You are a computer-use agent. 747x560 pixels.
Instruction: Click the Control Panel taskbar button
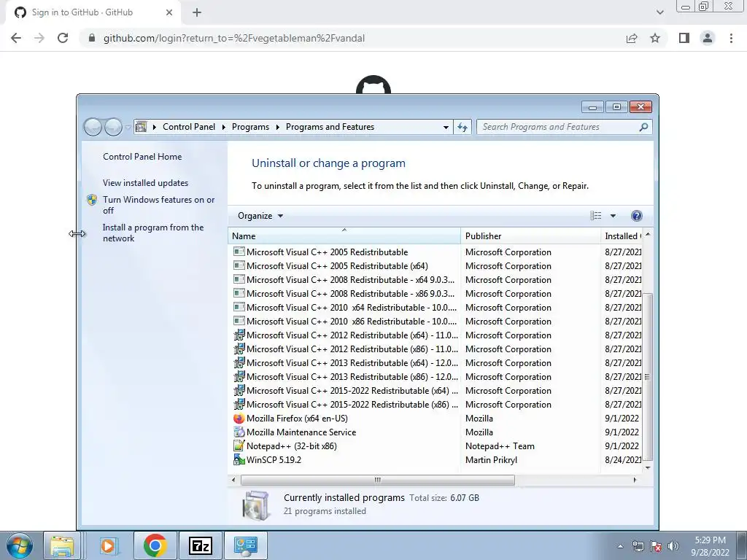click(245, 545)
